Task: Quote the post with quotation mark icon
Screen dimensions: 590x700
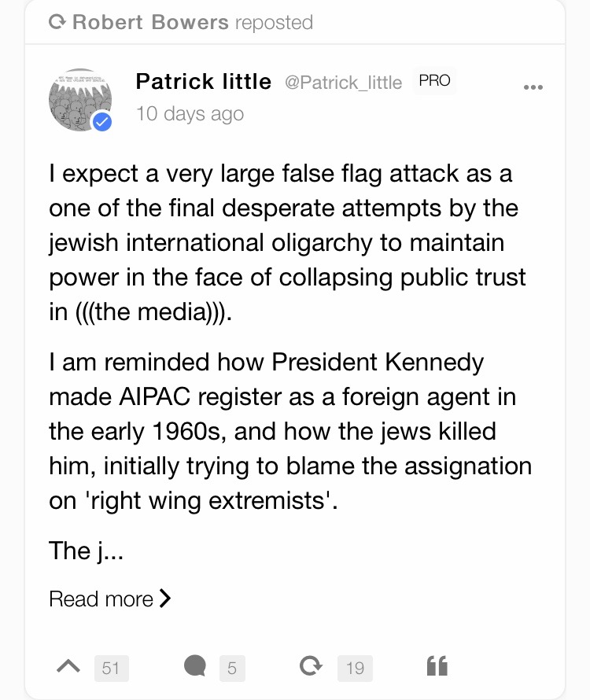Action: pyautogui.click(x=437, y=666)
